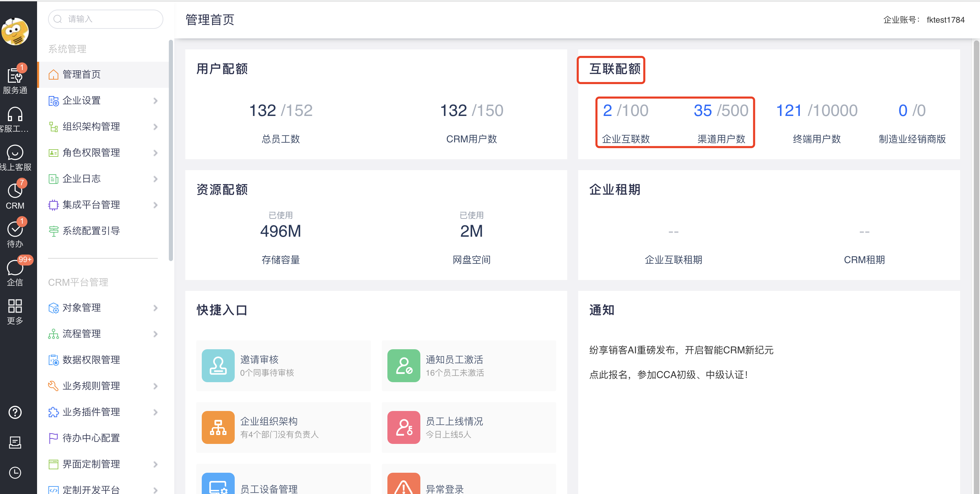The image size is (980, 494).
Task: Expand the 组织架构管理 chevron
Action: 155,127
